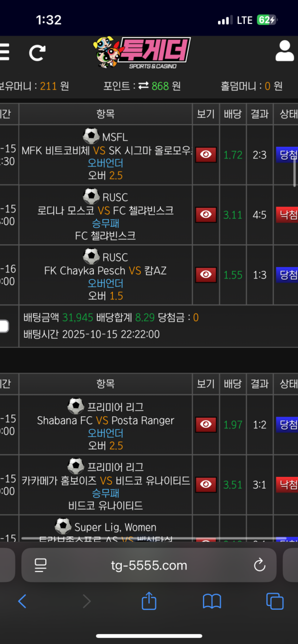Click eye icon for 로디나 모스코 match

pos(206,215)
